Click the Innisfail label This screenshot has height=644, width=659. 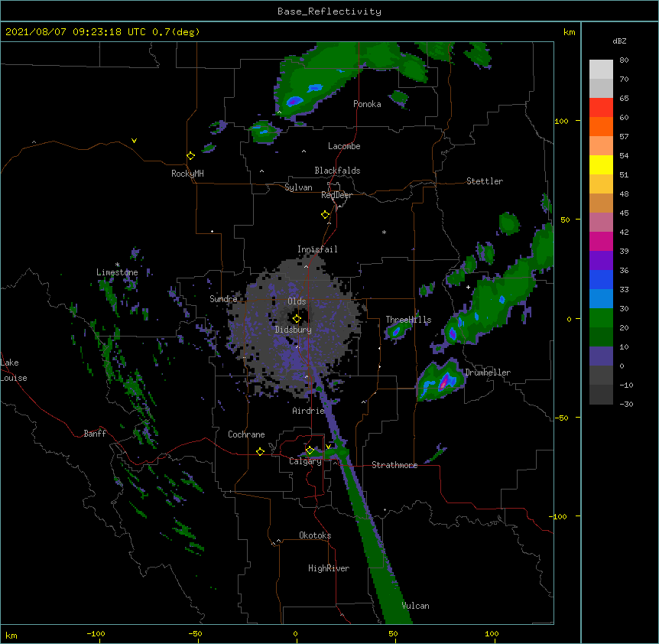317,249
